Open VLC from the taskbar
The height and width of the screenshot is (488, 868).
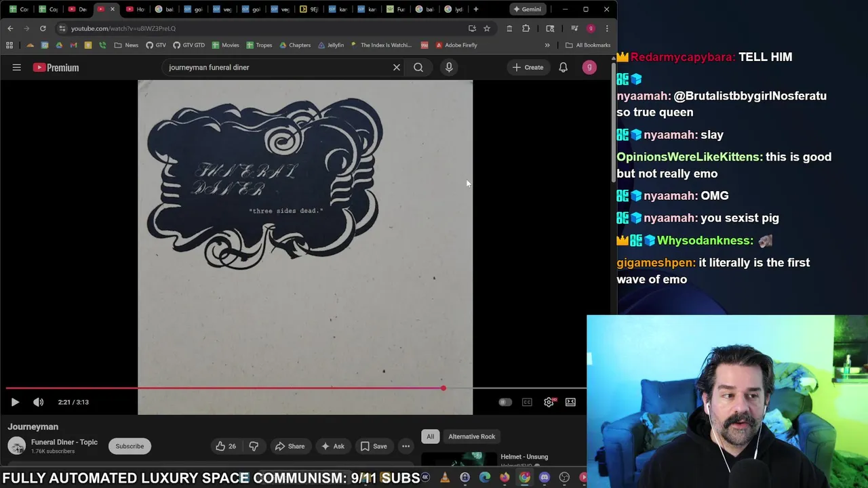pyautogui.click(x=445, y=478)
